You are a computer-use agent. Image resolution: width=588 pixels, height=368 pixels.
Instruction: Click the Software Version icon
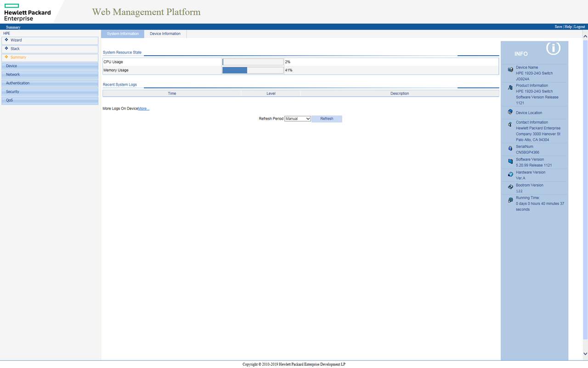[x=510, y=161]
